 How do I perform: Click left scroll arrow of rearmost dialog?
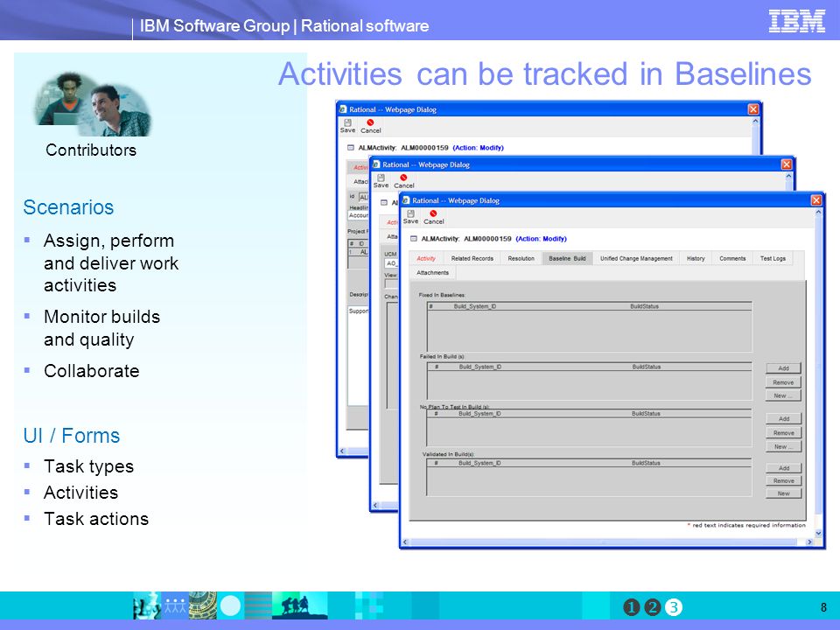point(342,451)
